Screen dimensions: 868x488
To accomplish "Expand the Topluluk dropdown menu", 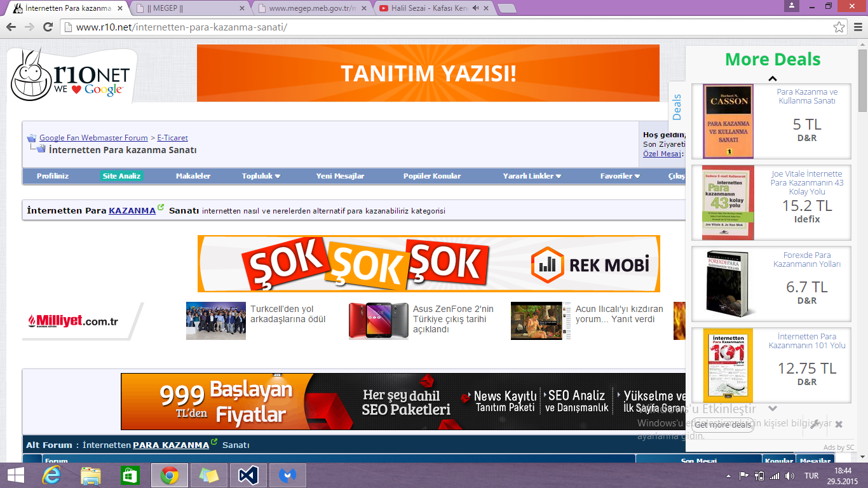I will (x=261, y=176).
